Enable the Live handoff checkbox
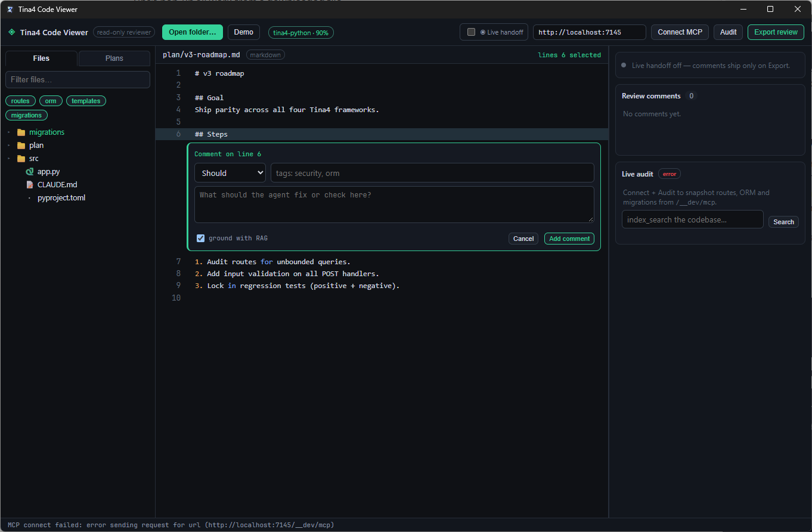 471,32
